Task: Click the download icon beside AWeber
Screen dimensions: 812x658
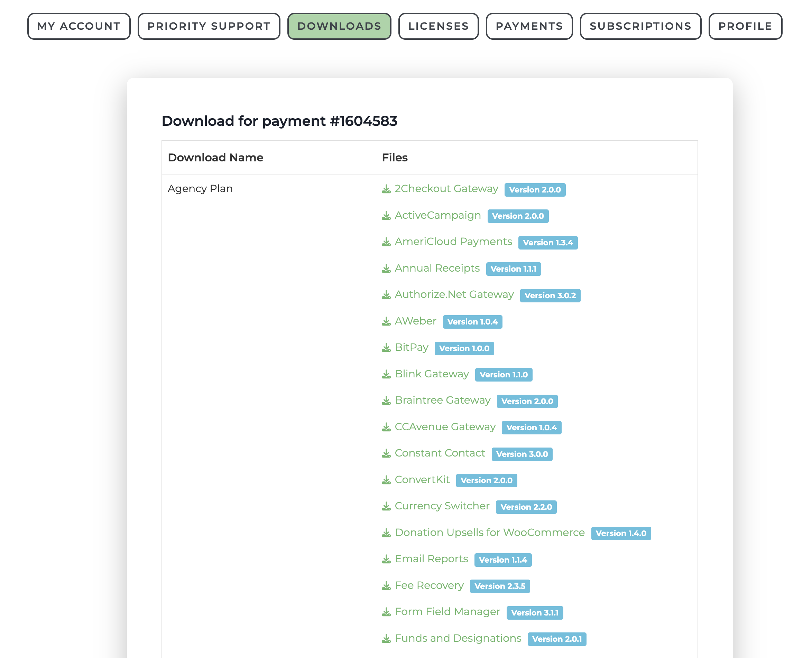Action: 386,321
